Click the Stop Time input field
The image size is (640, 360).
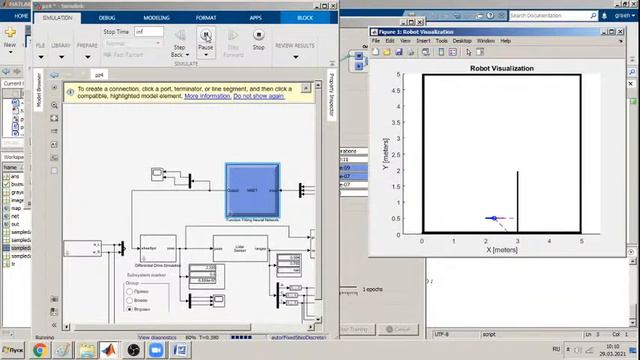tap(149, 31)
